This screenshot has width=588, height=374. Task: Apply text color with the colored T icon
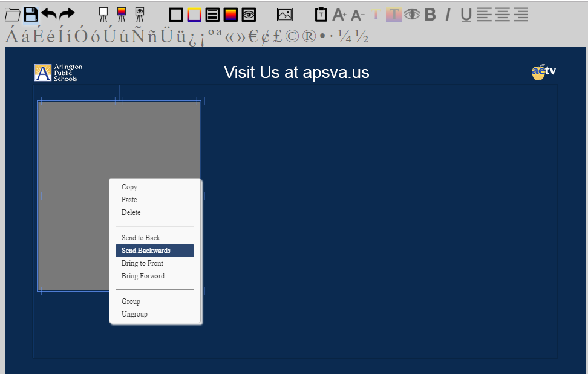(x=394, y=14)
